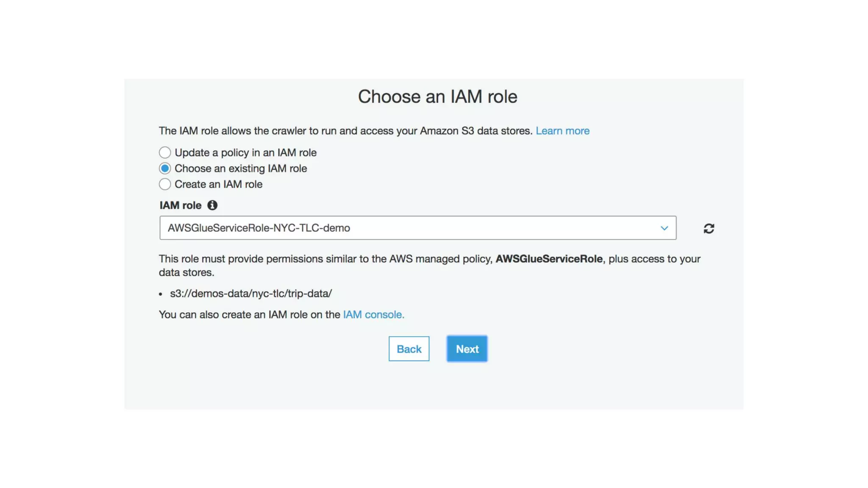Expand the IAM role dropdown chevron
This screenshot has height=488, width=868.
click(664, 228)
